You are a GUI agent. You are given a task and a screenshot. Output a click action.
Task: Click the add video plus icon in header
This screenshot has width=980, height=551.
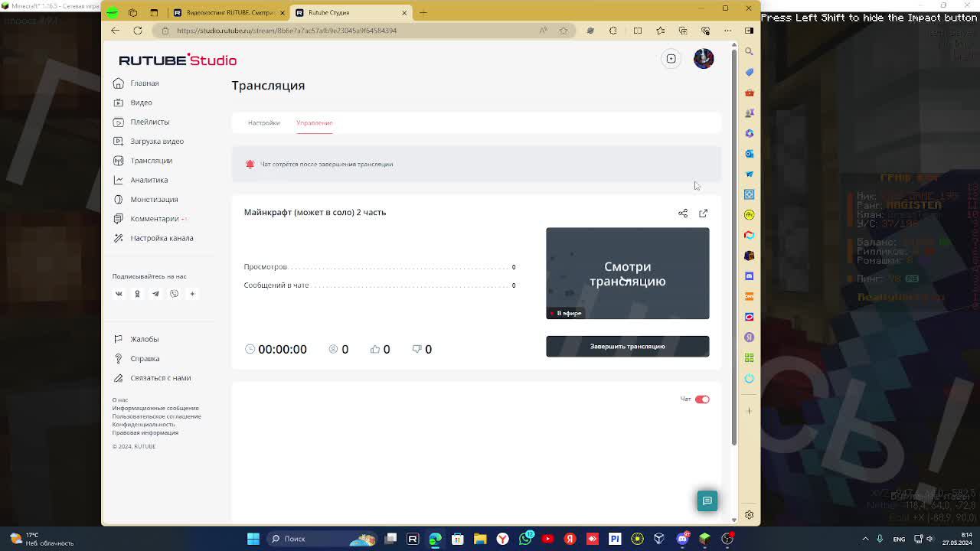click(x=671, y=59)
